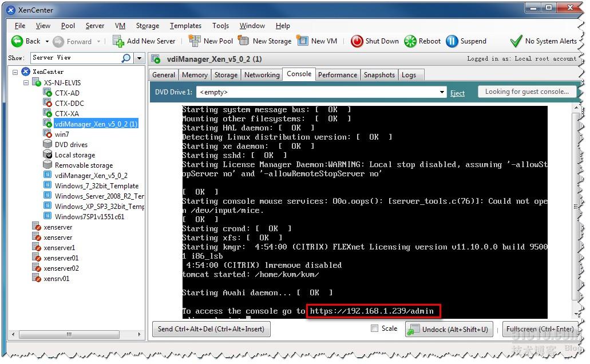Click the CTX-AD VM icon
The width and height of the screenshot is (590, 364).
(x=47, y=93)
